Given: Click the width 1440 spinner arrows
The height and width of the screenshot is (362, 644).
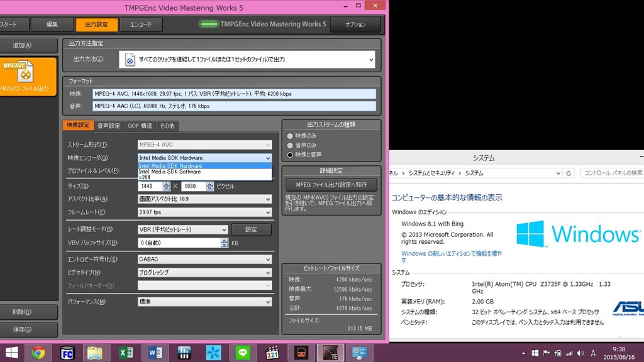Looking at the screenshot, I should pyautogui.click(x=166, y=186).
